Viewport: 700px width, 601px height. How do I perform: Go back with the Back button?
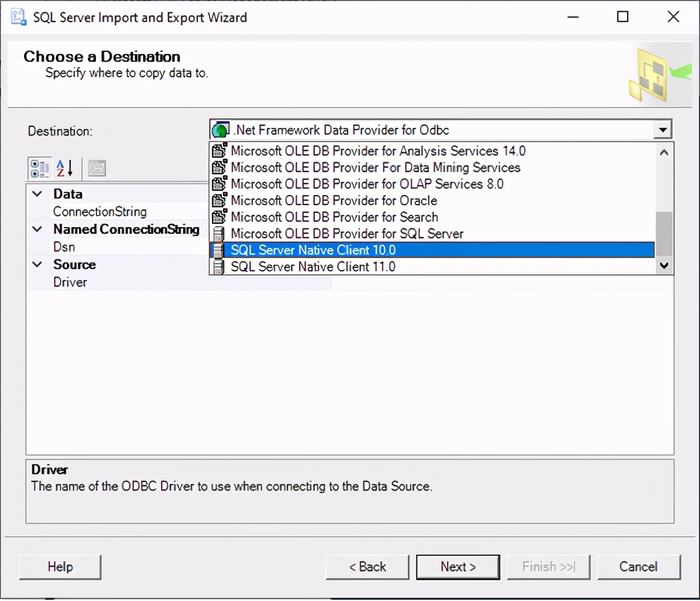click(367, 567)
